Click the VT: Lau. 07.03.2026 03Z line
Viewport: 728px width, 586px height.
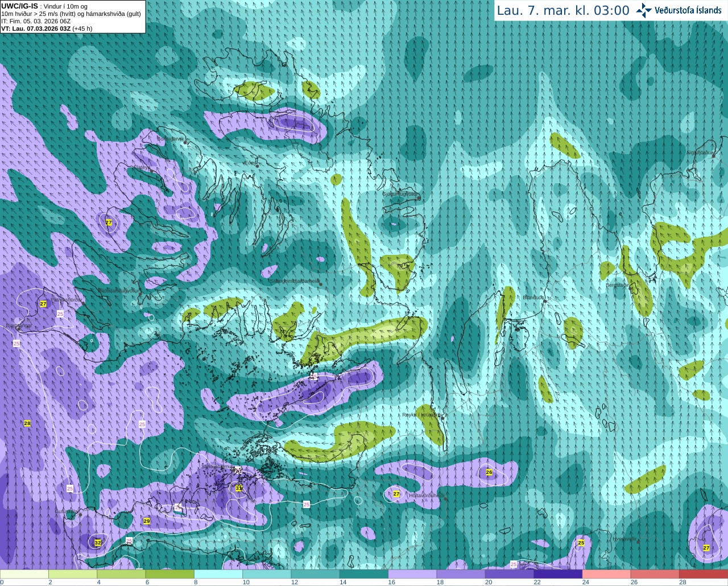[47, 28]
